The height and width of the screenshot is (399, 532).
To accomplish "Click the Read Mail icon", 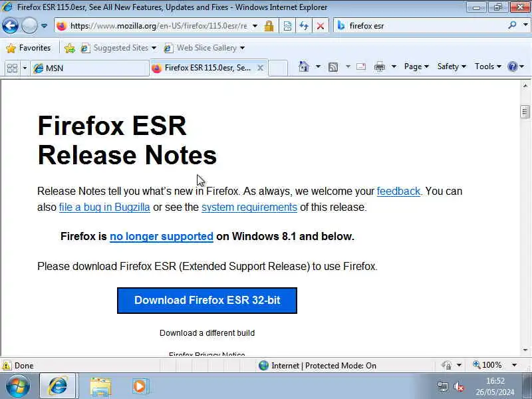I will click(361, 66).
